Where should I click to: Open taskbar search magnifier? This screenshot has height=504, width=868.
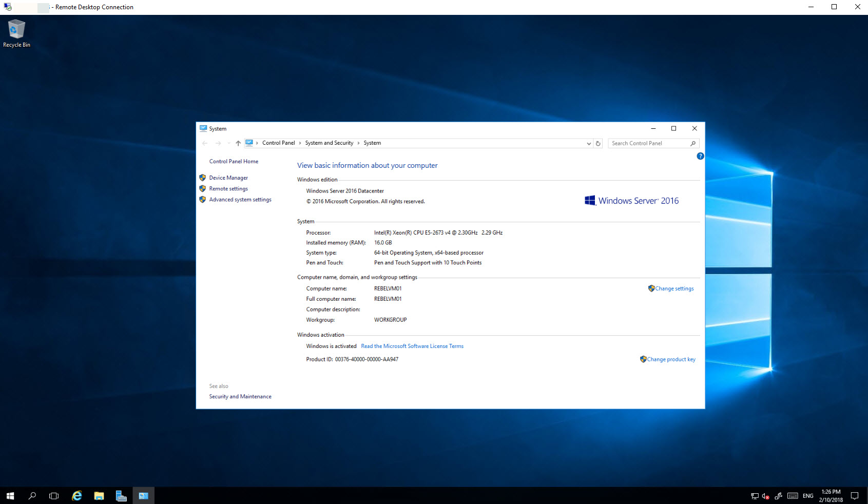pos(32,496)
